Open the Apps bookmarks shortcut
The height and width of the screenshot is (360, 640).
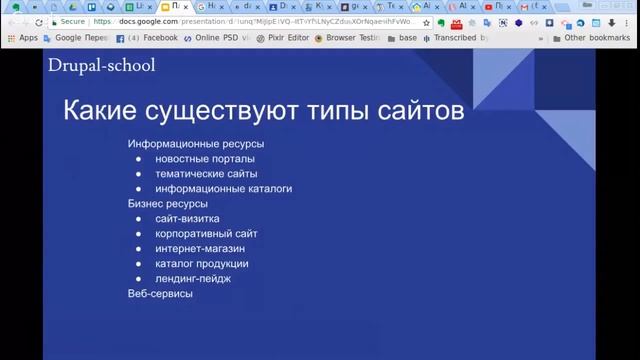point(23,38)
